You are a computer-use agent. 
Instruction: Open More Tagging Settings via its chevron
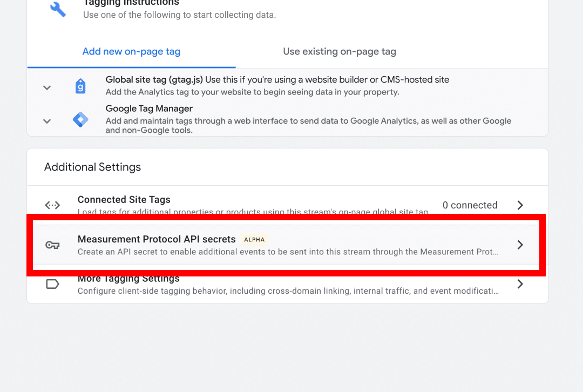tap(520, 283)
